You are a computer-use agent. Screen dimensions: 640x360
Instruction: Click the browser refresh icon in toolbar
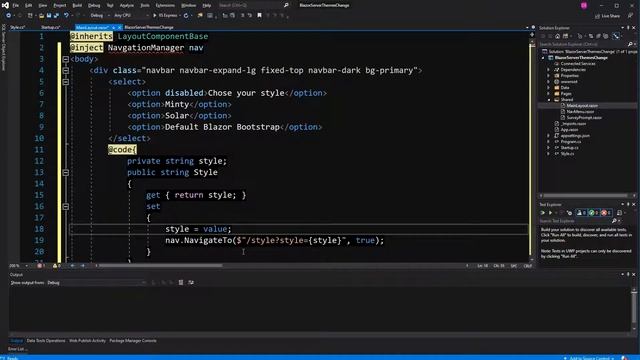(186, 16)
